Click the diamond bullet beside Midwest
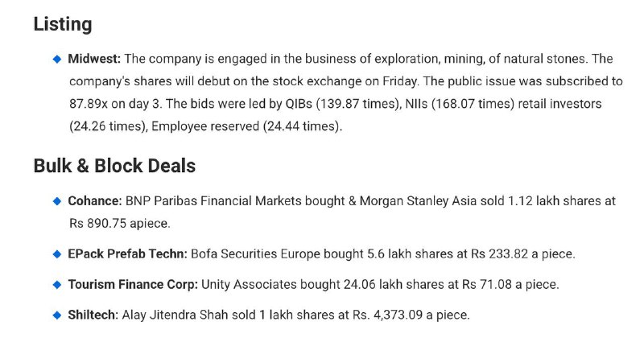Image resolution: width=644 pixels, height=338 pixels. (x=57, y=60)
